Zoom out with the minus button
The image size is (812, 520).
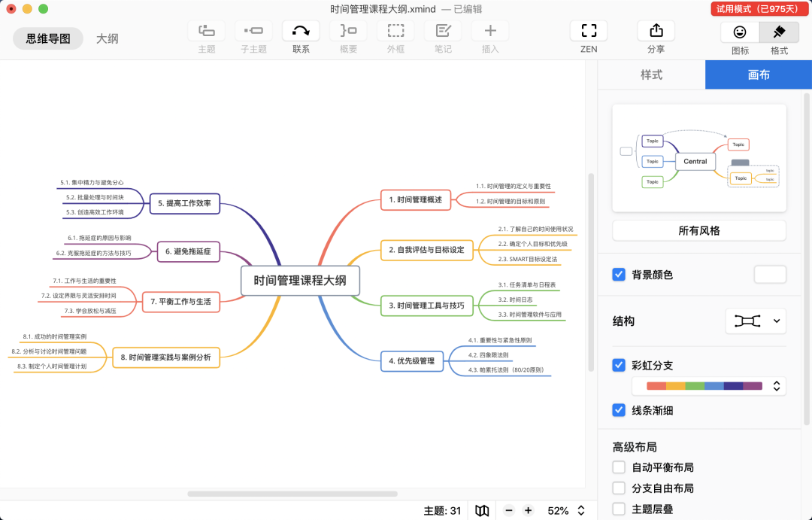509,511
